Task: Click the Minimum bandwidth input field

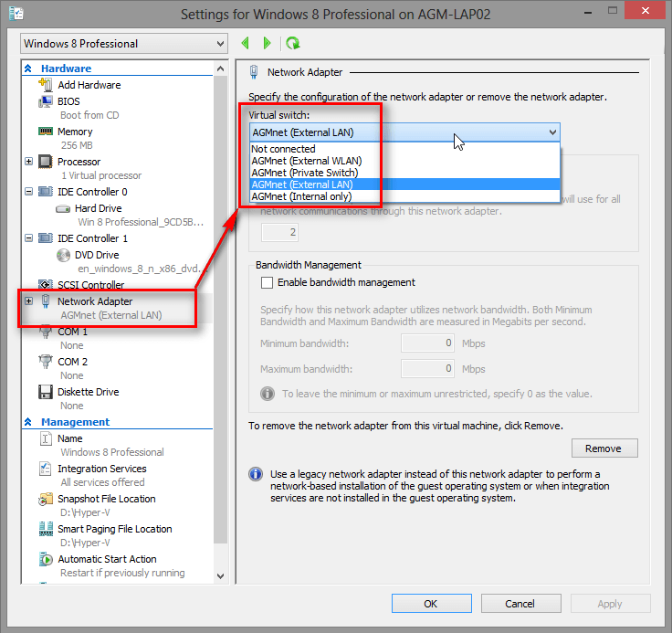Action: coord(427,343)
